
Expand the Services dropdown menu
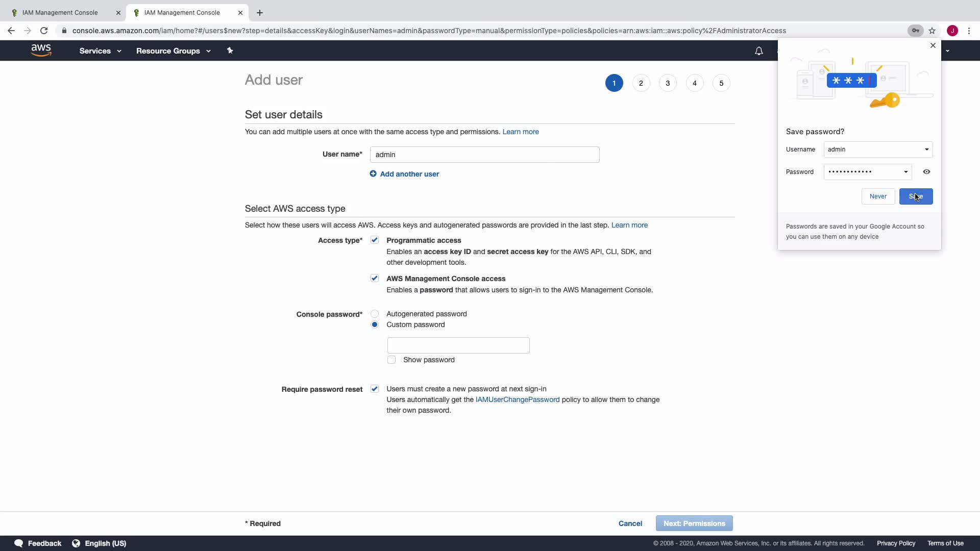click(100, 51)
